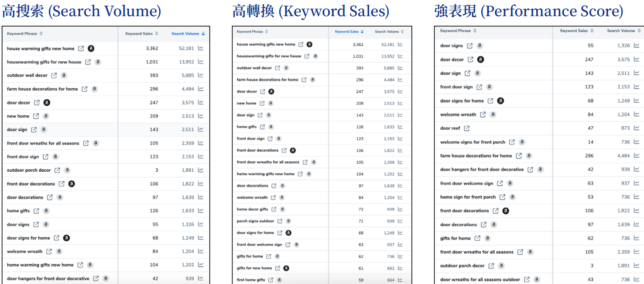The width and height of the screenshot is (644, 284).
Task: Click 'door signs' keyword in Performance Score table
Action: tap(451, 46)
